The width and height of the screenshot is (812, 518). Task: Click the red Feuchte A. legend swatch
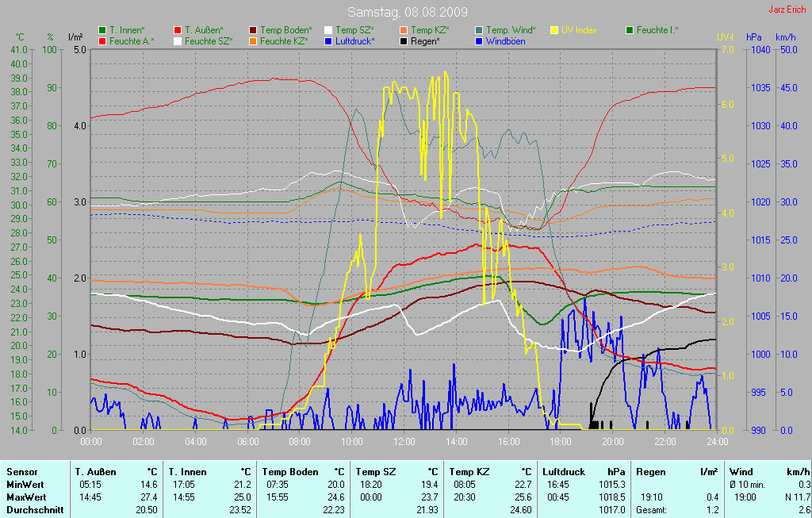[x=102, y=41]
